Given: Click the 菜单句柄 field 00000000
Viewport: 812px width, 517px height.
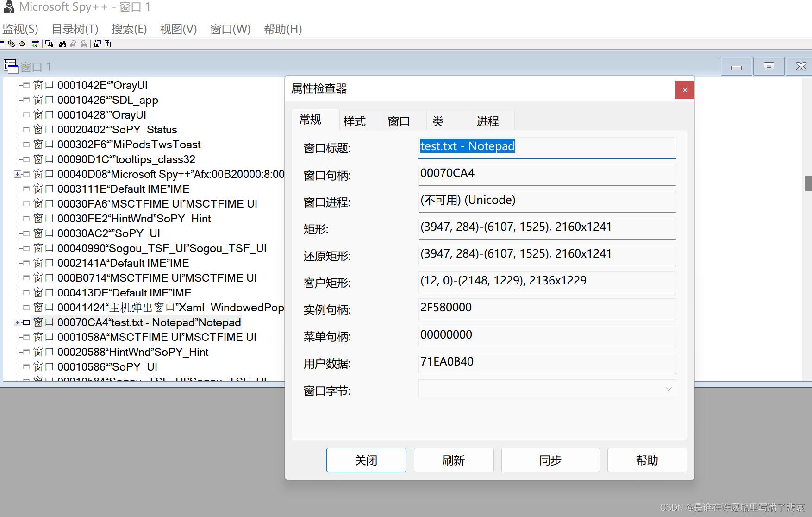Looking at the screenshot, I should click(x=547, y=336).
